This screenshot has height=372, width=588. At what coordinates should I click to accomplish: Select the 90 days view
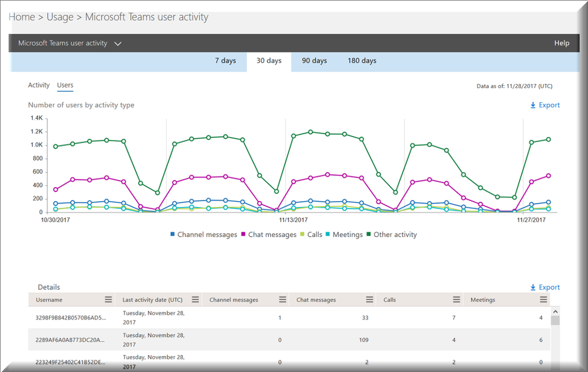(x=315, y=60)
